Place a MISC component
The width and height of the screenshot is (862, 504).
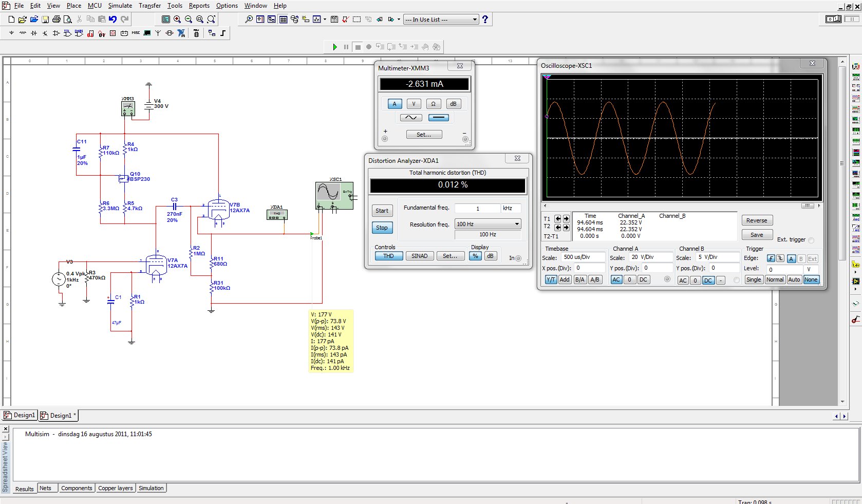136,33
